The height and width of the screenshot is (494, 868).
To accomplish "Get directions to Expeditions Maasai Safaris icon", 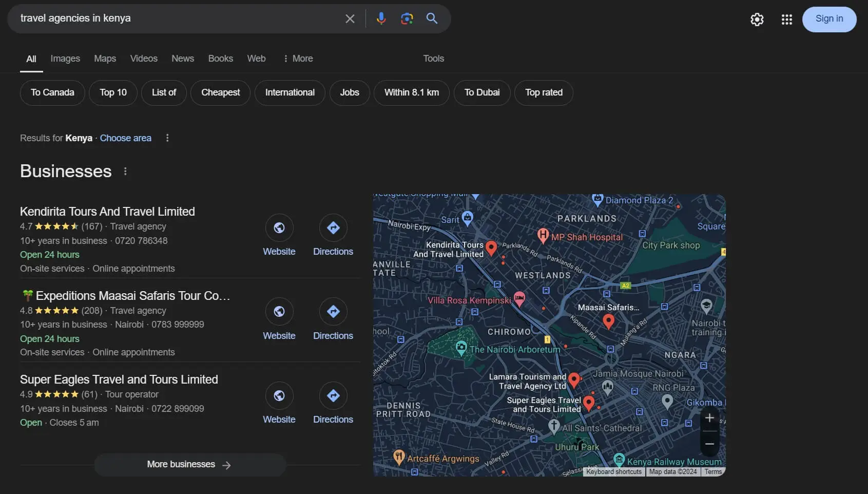I will point(333,311).
